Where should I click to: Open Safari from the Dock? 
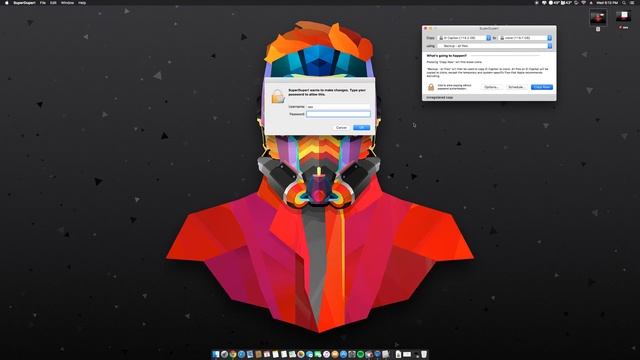click(241, 354)
